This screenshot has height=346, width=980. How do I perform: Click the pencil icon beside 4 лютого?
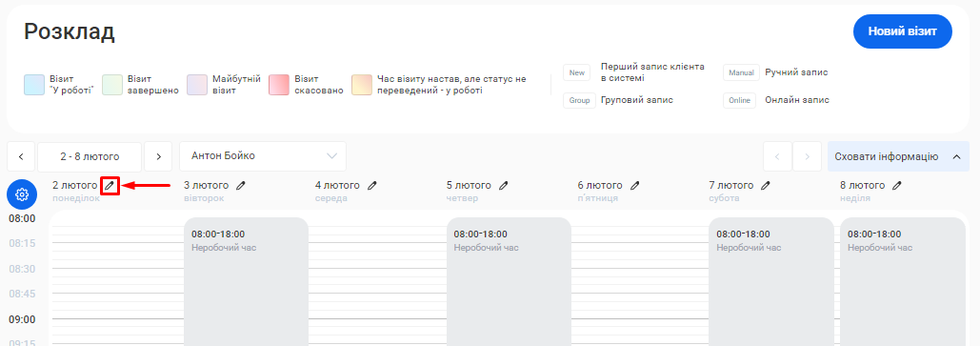(x=372, y=185)
